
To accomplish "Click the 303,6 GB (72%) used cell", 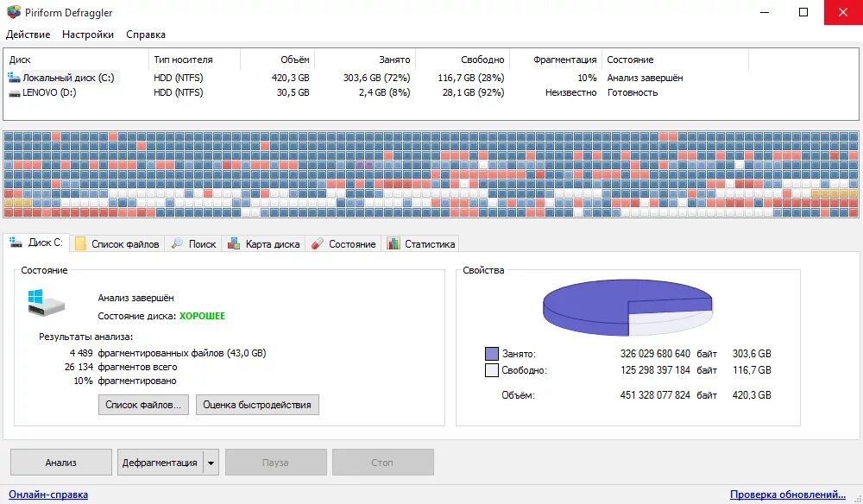I will (376, 78).
